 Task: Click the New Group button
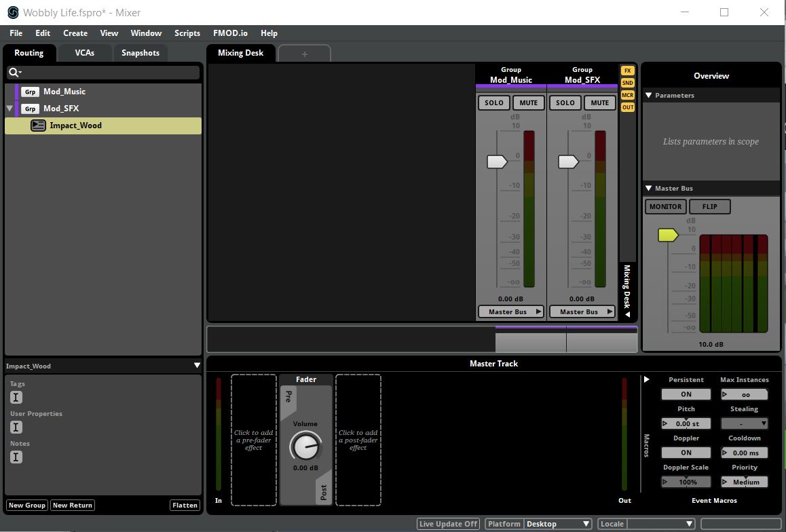click(26, 506)
